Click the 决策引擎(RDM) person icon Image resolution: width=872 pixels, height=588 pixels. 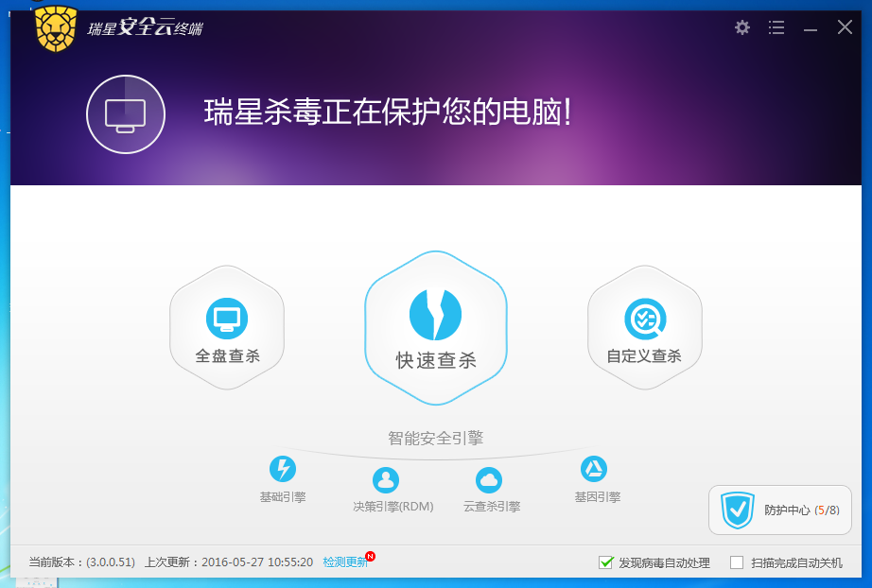(x=386, y=479)
